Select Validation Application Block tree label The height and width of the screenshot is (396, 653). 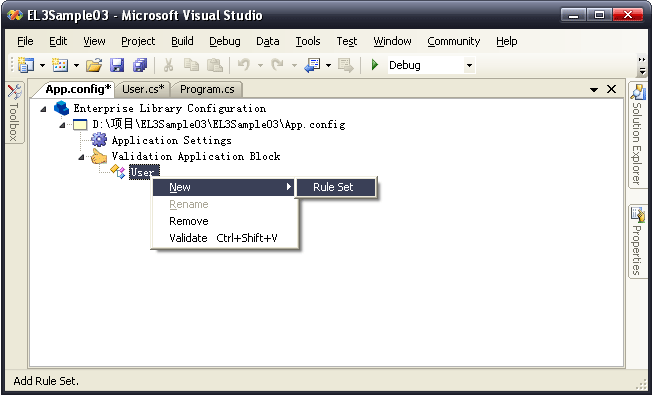tap(196, 157)
